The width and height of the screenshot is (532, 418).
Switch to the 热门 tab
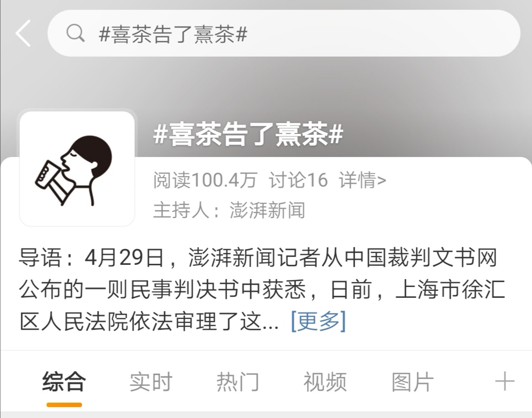pyautogui.click(x=238, y=382)
